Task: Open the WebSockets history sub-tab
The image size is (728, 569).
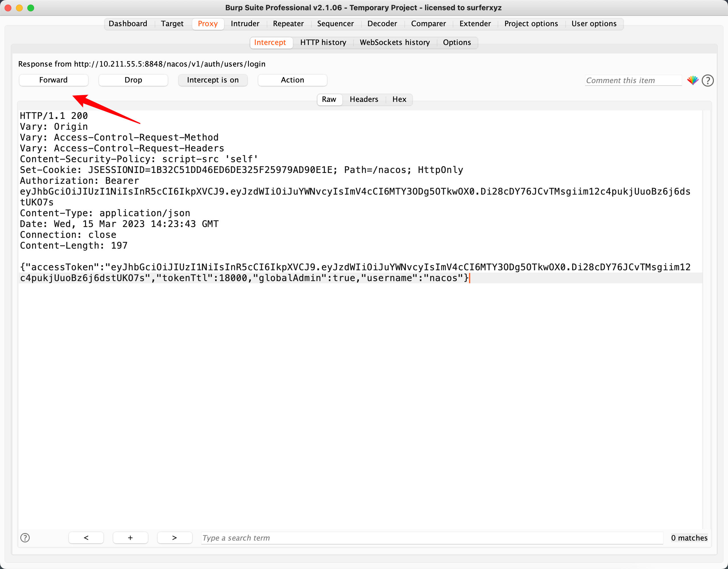Action: pyautogui.click(x=395, y=42)
